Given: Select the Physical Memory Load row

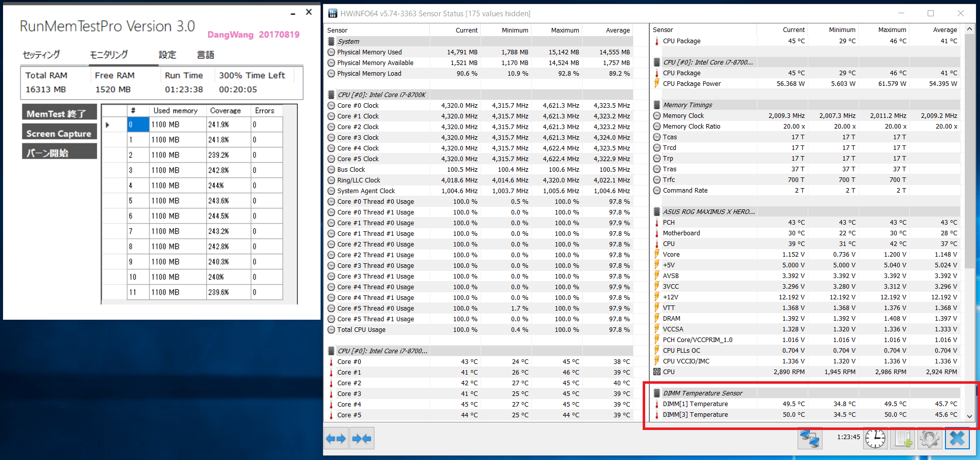Looking at the screenshot, I should pos(479,73).
